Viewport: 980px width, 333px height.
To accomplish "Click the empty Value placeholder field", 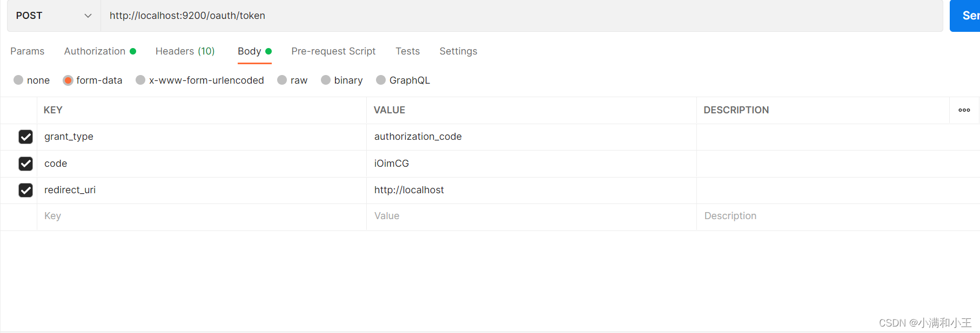I will pos(532,216).
